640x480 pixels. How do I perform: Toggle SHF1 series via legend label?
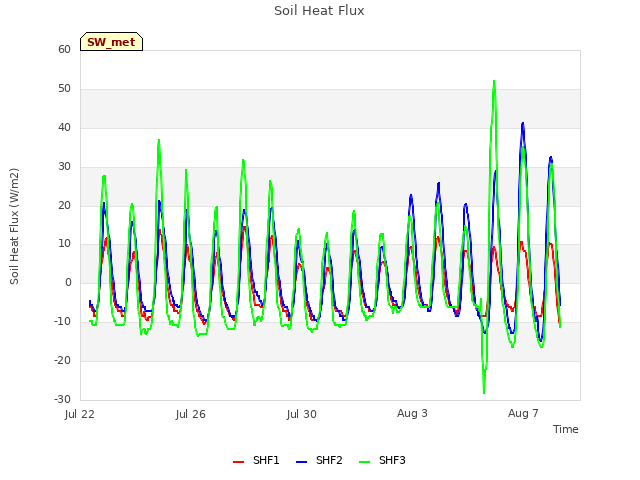pos(266,460)
